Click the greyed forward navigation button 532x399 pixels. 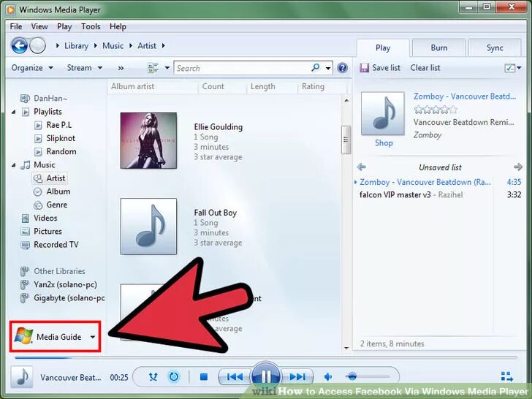click(37, 45)
